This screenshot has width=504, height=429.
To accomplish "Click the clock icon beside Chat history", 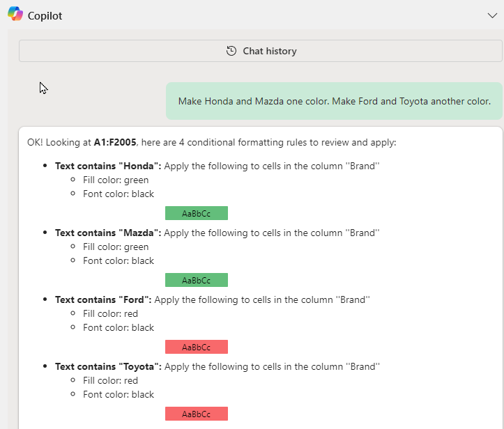I will point(231,51).
